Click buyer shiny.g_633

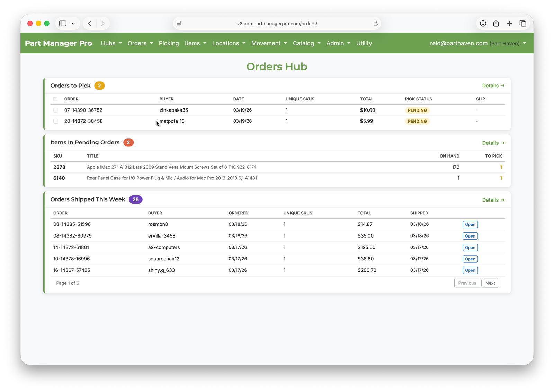[x=161, y=270]
